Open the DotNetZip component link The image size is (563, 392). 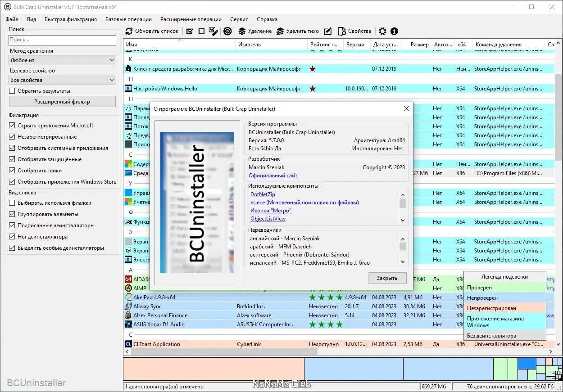point(263,194)
